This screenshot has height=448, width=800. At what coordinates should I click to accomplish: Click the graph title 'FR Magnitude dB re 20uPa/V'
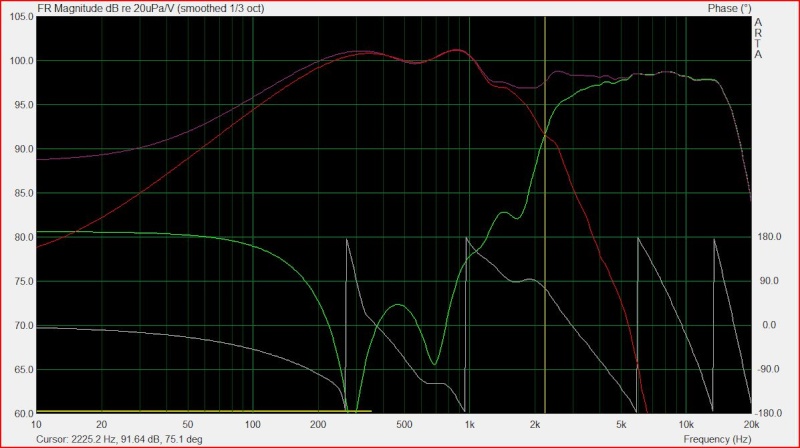point(107,8)
